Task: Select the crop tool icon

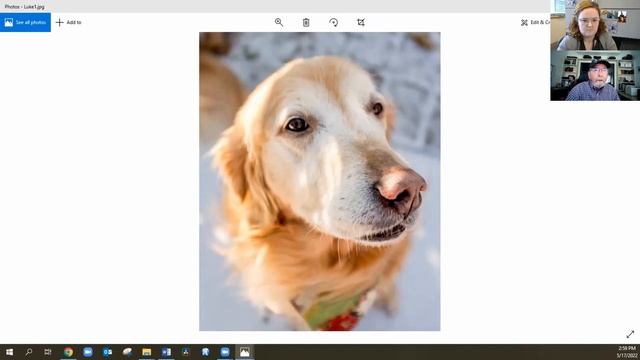Action: (x=361, y=22)
